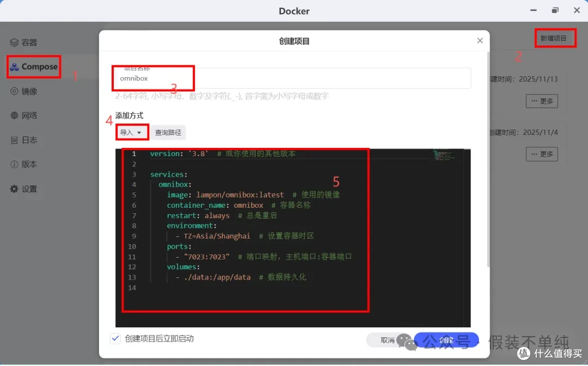The image size is (588, 366).
Task: Click the 项目名称 input field with omnibox
Action: tap(293, 78)
